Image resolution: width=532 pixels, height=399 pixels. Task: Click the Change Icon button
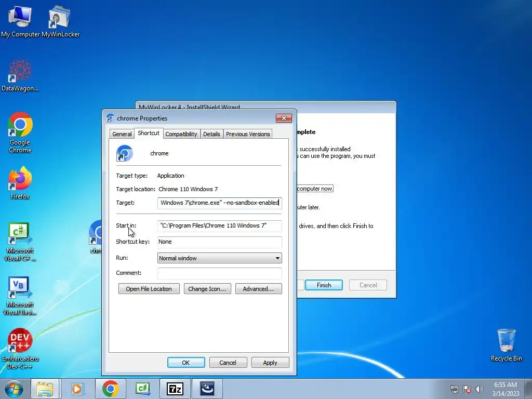point(207,289)
